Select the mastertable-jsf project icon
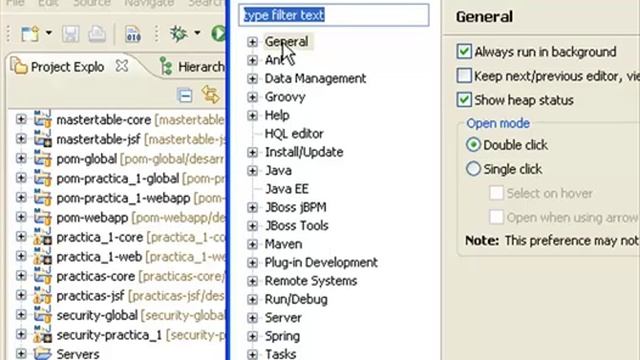Screen dimensions: 640x360 pos(42,139)
